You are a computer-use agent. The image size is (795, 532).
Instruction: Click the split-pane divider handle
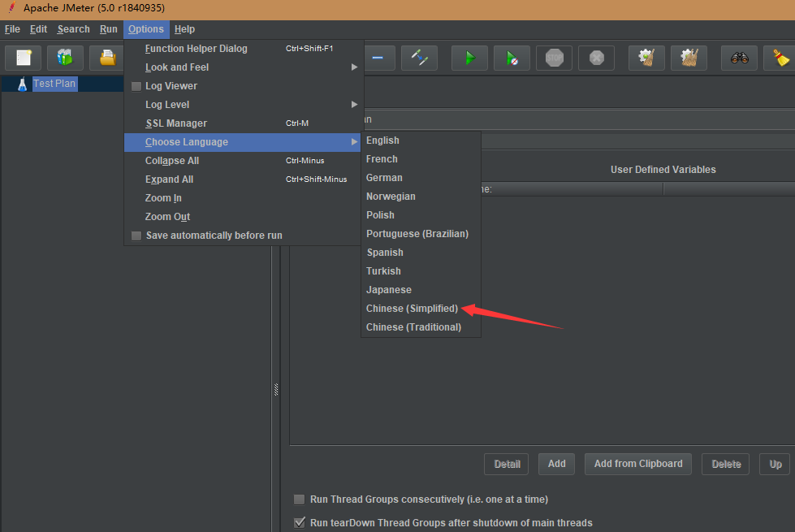point(276,390)
